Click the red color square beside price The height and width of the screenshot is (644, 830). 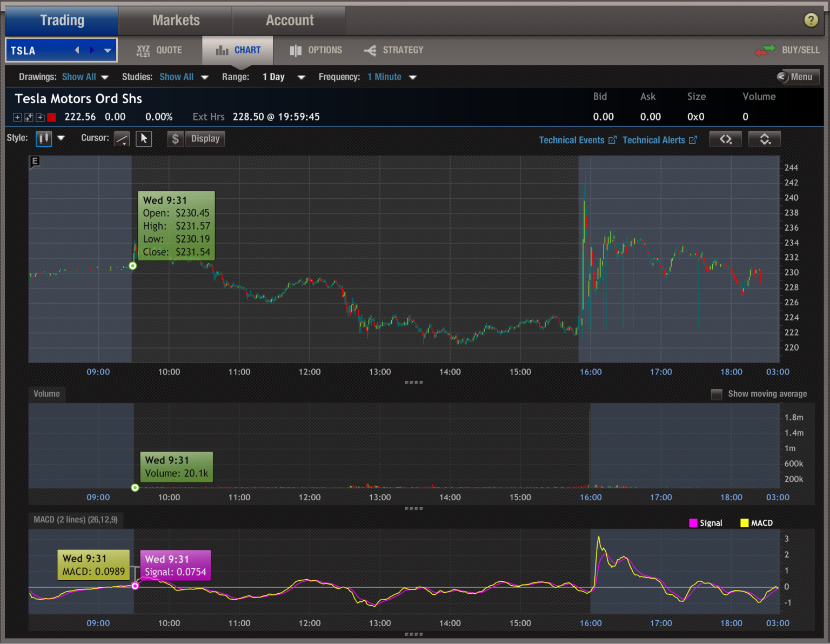point(52,117)
